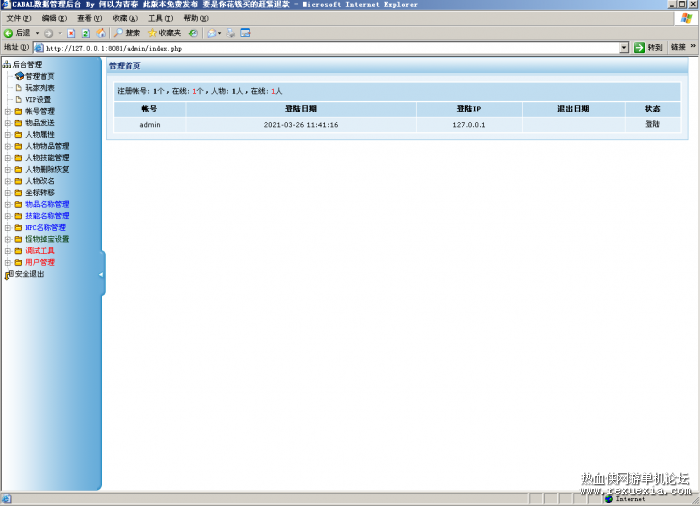700x506 pixels.
Task: Open the 文件(F) menu
Action: (18, 18)
